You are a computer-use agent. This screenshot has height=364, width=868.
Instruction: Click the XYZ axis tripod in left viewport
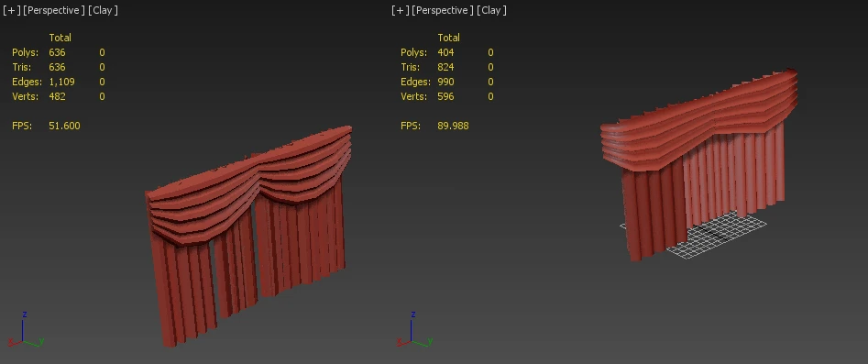(26, 330)
